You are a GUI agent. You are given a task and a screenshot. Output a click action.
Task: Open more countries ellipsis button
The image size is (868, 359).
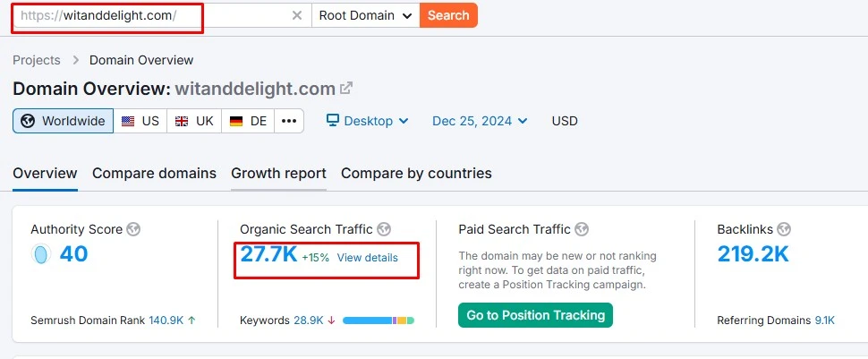(x=288, y=121)
